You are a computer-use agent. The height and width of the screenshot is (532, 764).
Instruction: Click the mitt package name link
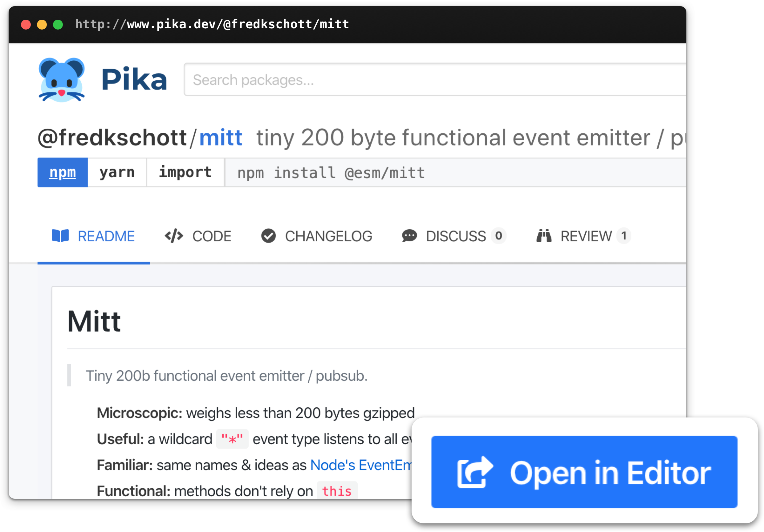pos(221,138)
